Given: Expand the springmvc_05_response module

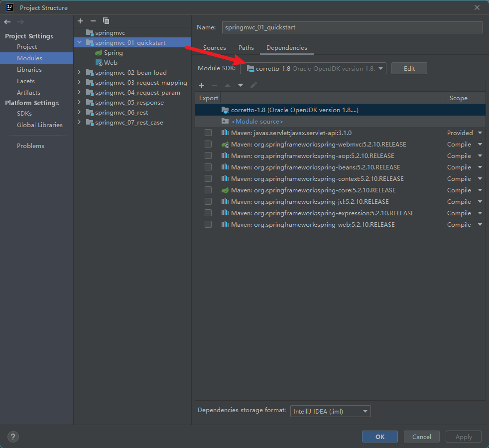Looking at the screenshot, I should coord(80,102).
